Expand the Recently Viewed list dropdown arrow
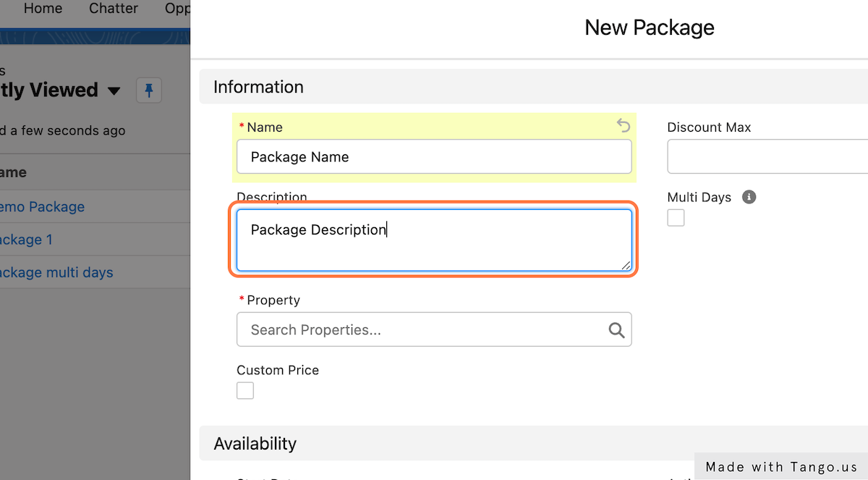The width and height of the screenshot is (868, 480). 114,91
